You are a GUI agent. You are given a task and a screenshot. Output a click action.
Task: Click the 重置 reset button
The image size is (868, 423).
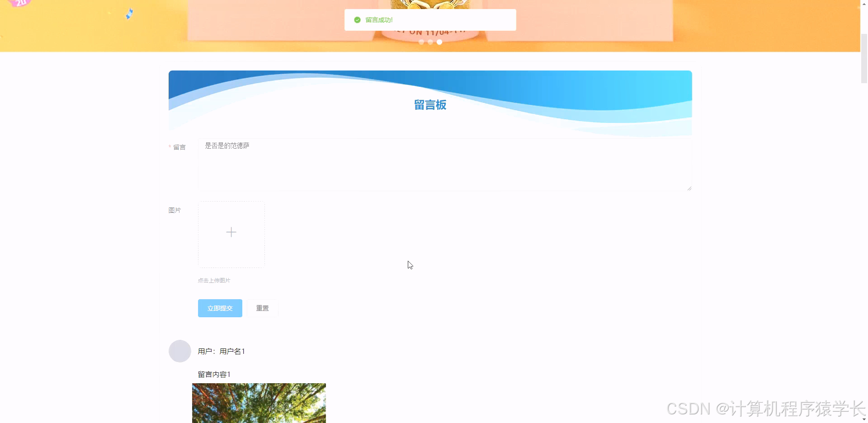[x=262, y=308]
